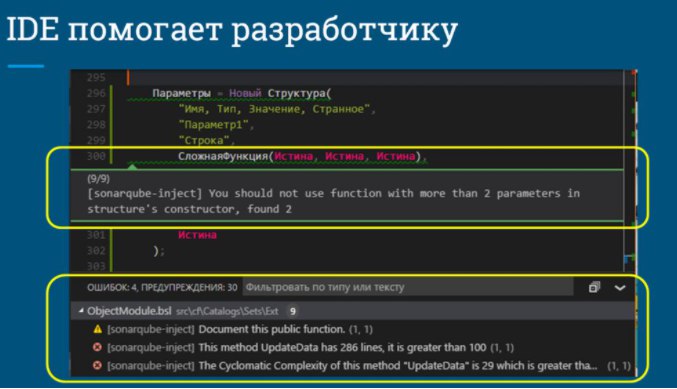677x389 pixels.
Task: Select the ObjectModule.bsl file row
Action: point(353,311)
